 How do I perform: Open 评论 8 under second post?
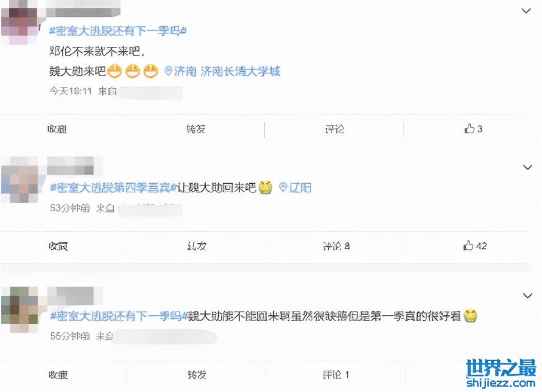point(336,246)
